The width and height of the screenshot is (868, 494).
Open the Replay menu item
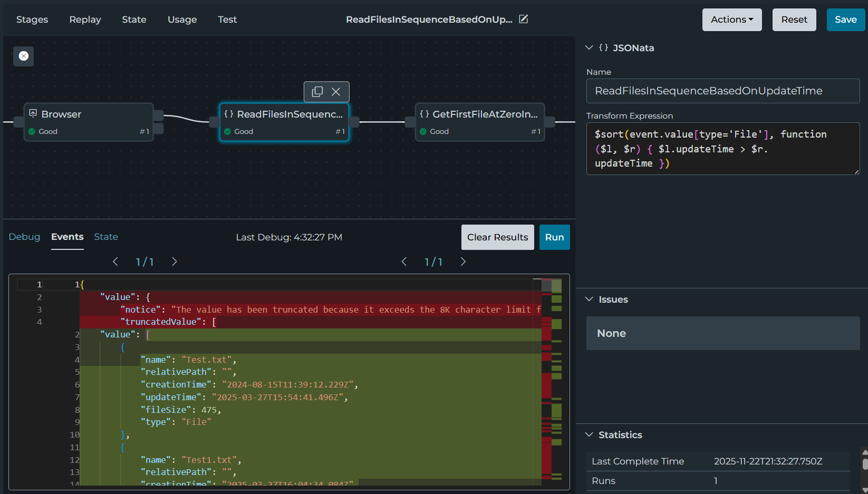click(85, 20)
